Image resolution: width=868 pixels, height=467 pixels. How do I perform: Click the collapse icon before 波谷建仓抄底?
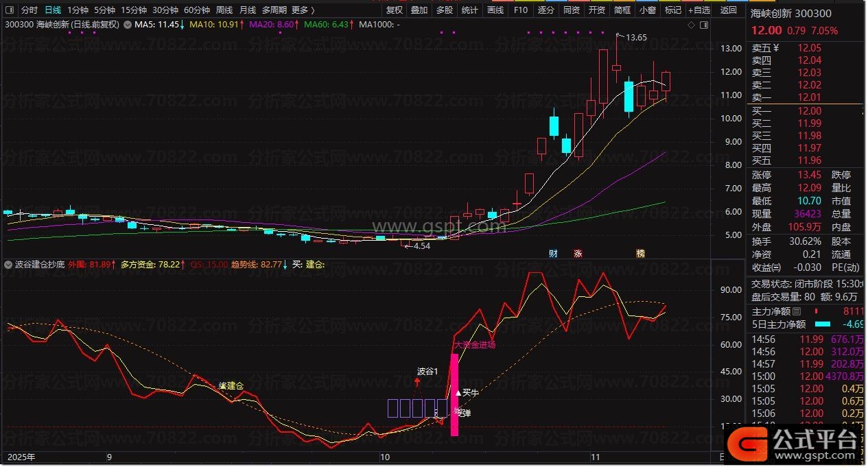[x=8, y=264]
